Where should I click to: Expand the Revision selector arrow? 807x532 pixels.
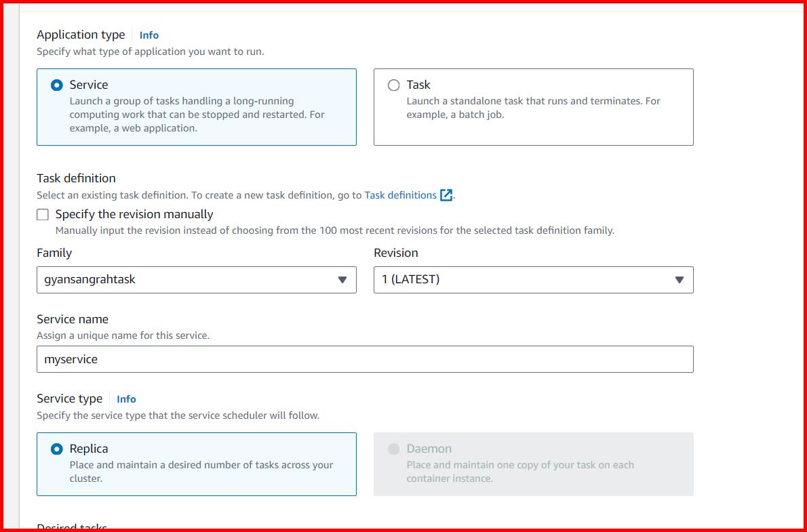click(680, 280)
